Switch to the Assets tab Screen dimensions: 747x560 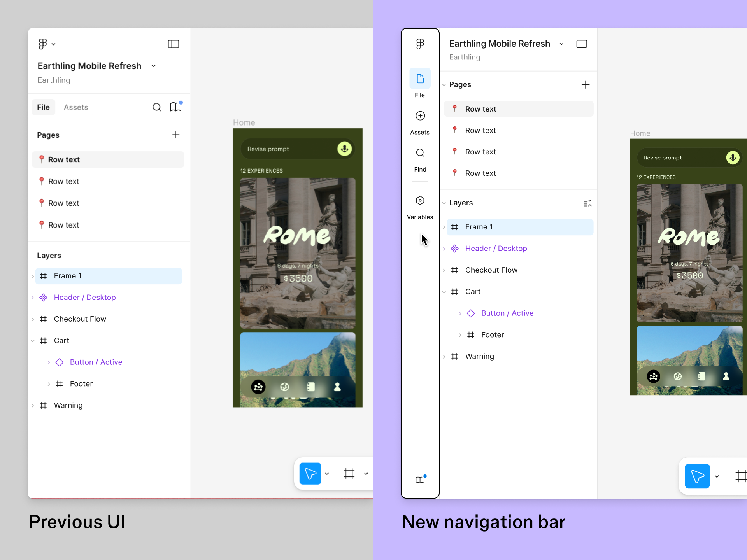click(76, 107)
